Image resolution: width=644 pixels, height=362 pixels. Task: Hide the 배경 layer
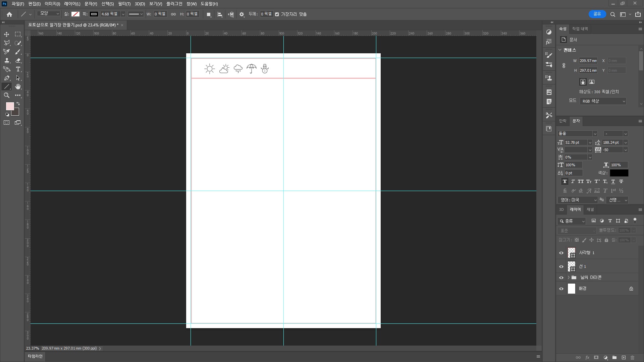tap(561, 289)
